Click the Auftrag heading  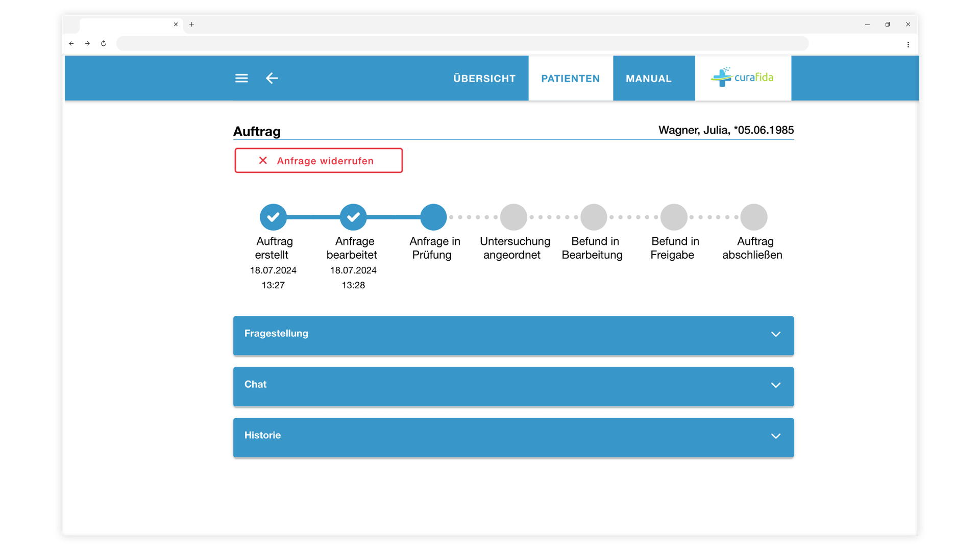[257, 131]
